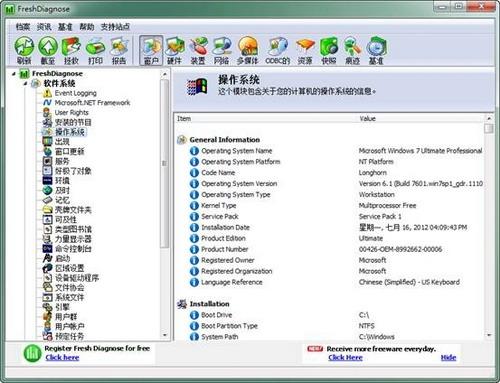Select the 硬件 hardware toolbar icon
This screenshot has height=383, width=500.
point(175,50)
